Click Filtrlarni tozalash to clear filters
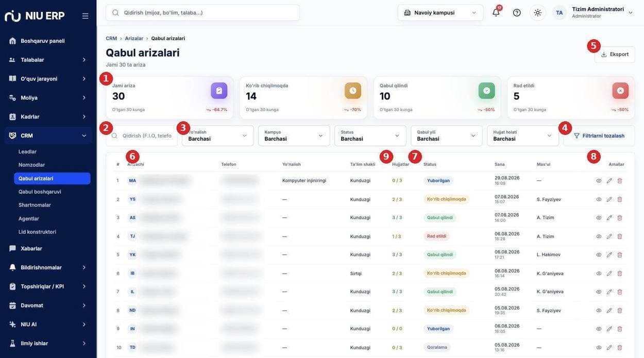This screenshot has height=358, width=644. coord(599,136)
